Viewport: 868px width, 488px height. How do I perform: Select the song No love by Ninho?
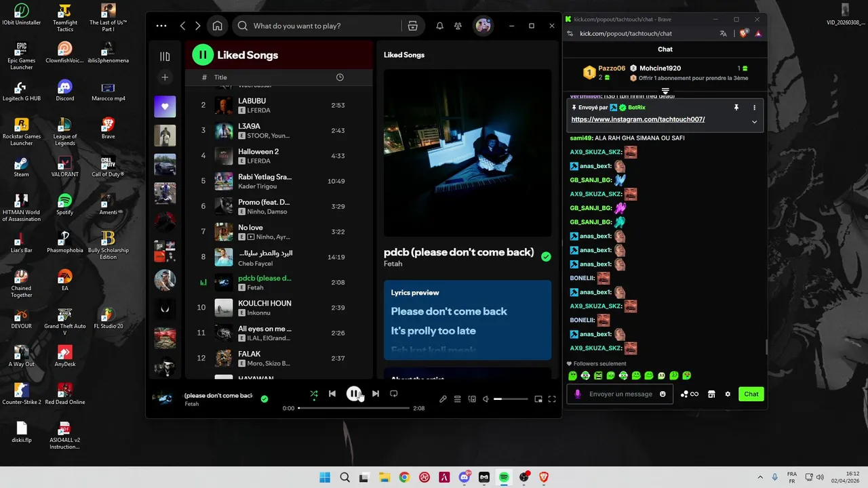(x=279, y=232)
